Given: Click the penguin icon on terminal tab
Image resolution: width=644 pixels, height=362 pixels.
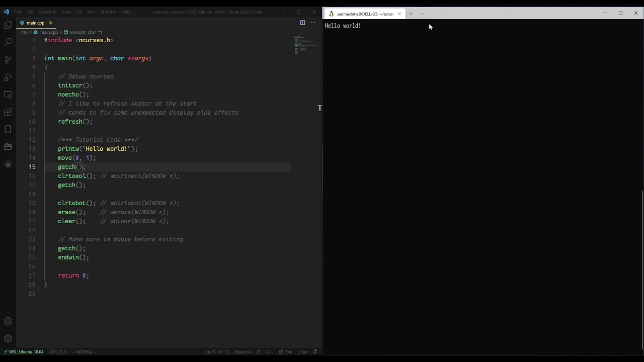Looking at the screenshot, I should (331, 14).
